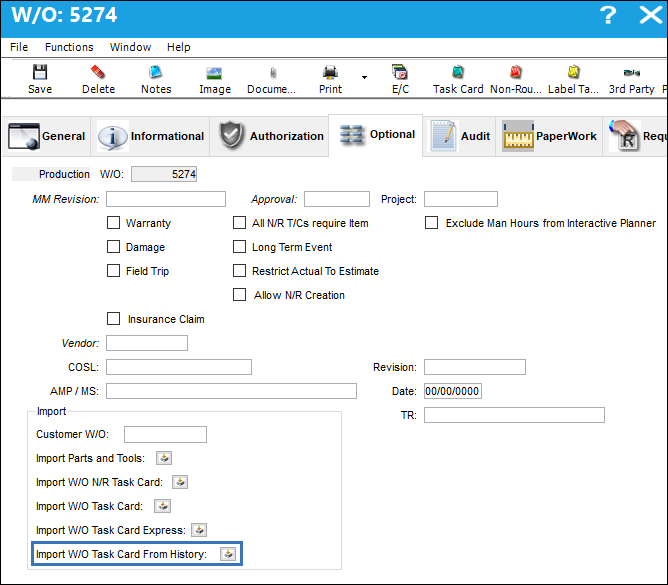
Task: Click the Delete eraser icon
Action: [x=98, y=72]
